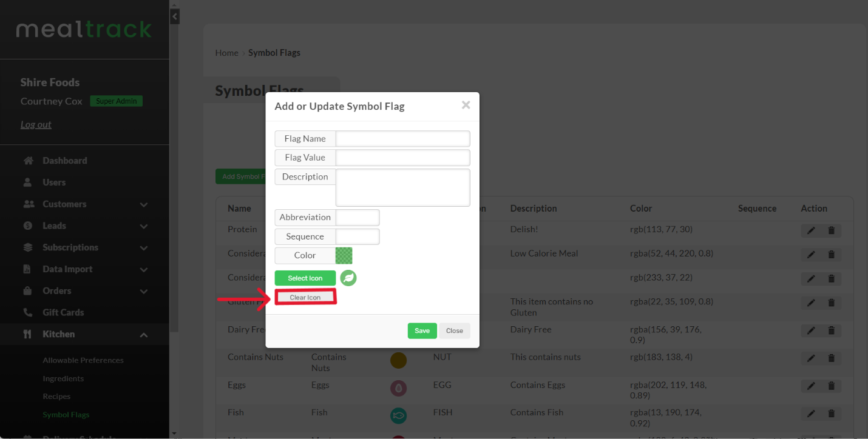The width and height of the screenshot is (868, 439).
Task: Delete the Low Calorie Meal row
Action: click(832, 255)
